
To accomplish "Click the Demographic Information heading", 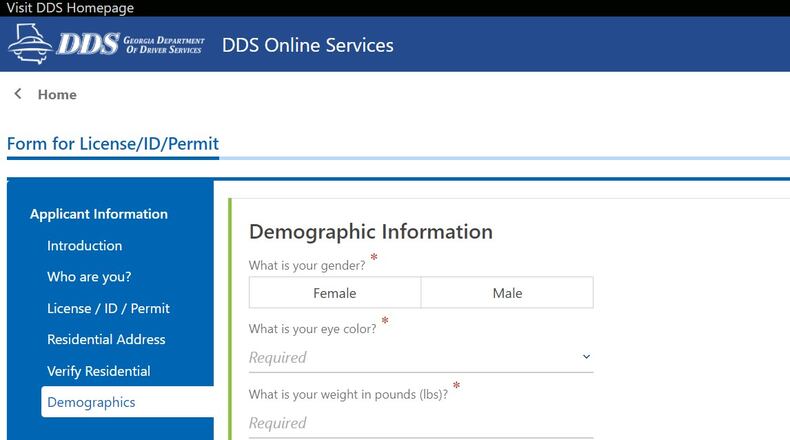I will [371, 232].
